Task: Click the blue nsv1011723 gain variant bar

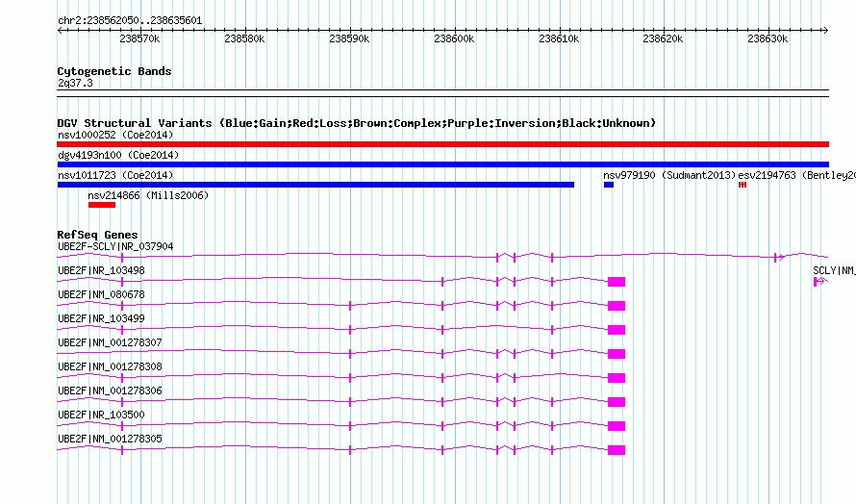Action: click(315, 185)
